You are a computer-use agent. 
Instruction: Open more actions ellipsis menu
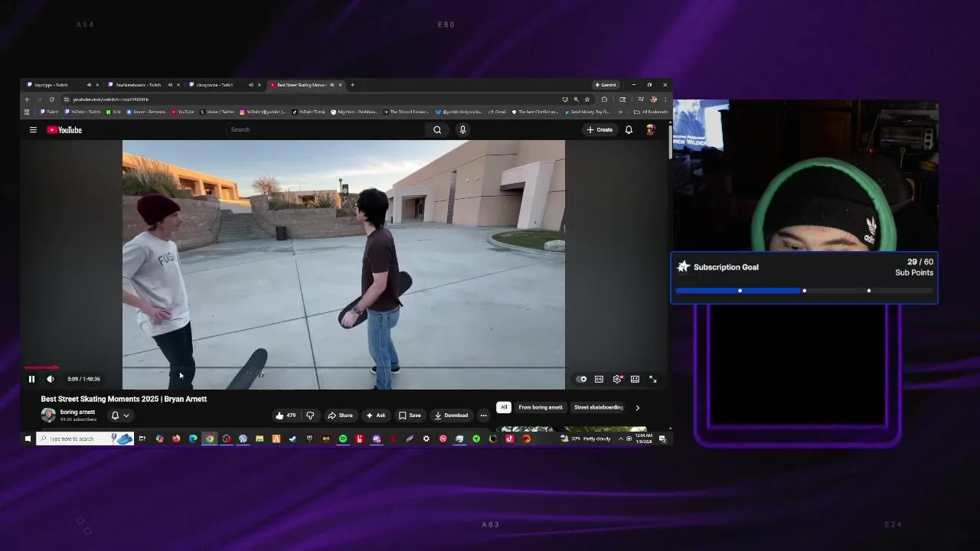[x=483, y=416]
